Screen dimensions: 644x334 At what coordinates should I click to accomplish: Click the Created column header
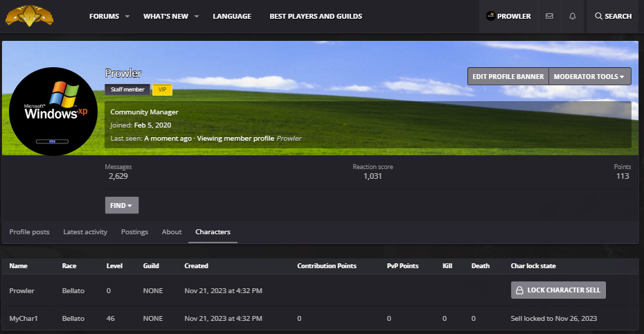click(196, 266)
